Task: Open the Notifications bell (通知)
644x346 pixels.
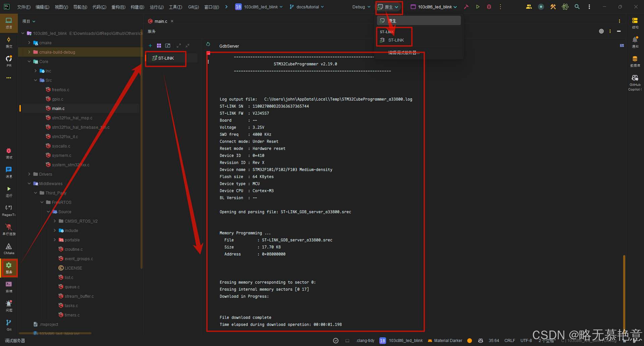Action: pos(635,42)
